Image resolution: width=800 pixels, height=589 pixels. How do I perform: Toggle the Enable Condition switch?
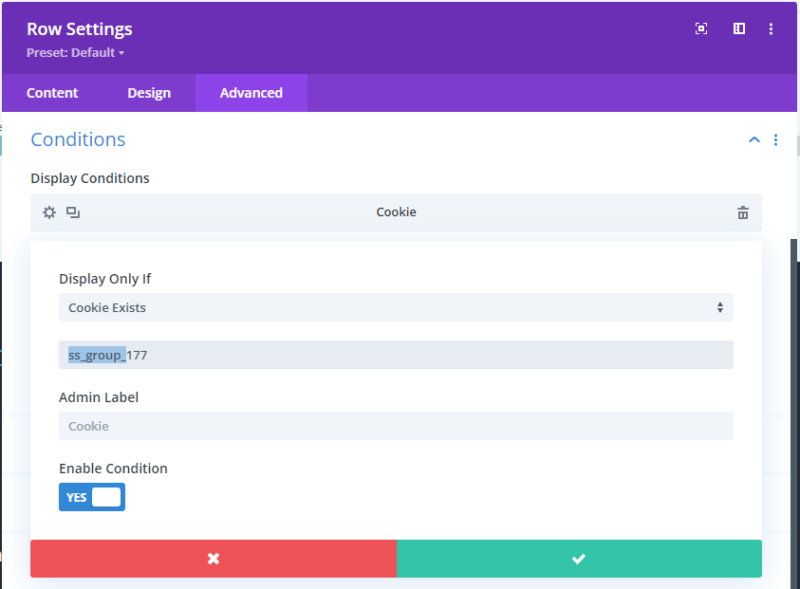92,497
